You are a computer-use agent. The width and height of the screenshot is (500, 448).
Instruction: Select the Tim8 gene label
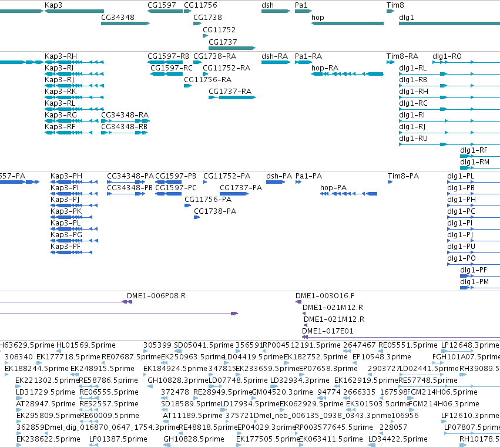pos(395,5)
